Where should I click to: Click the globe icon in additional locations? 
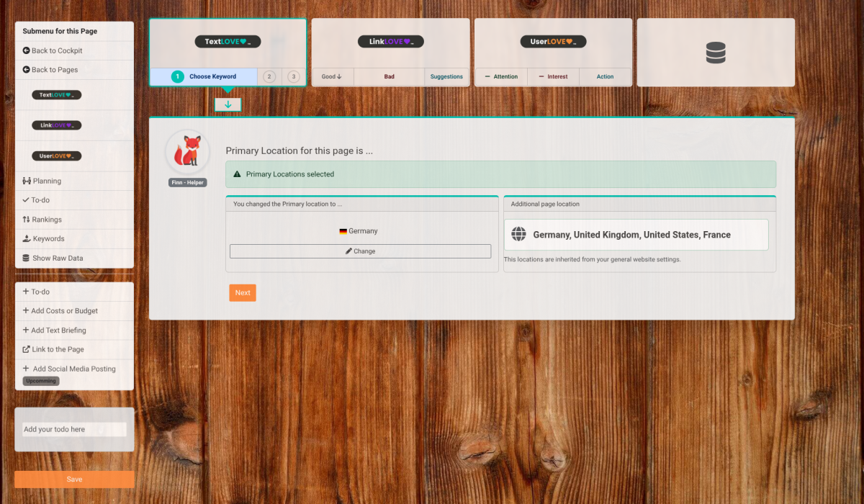point(518,235)
